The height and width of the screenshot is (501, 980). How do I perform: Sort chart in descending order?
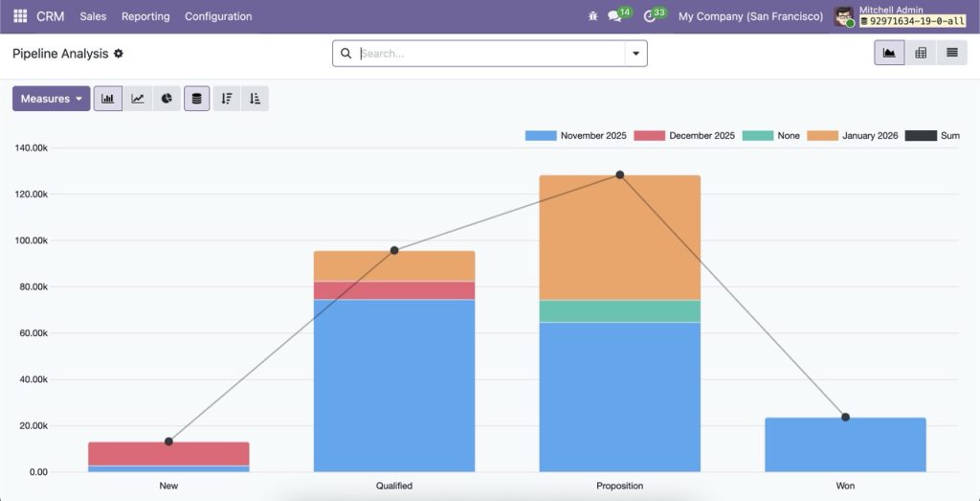pyautogui.click(x=227, y=99)
